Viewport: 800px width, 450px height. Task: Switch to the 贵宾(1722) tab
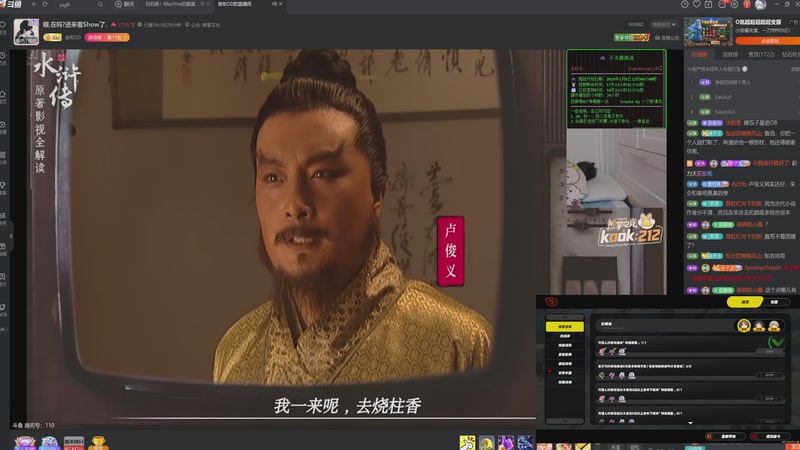click(x=761, y=55)
